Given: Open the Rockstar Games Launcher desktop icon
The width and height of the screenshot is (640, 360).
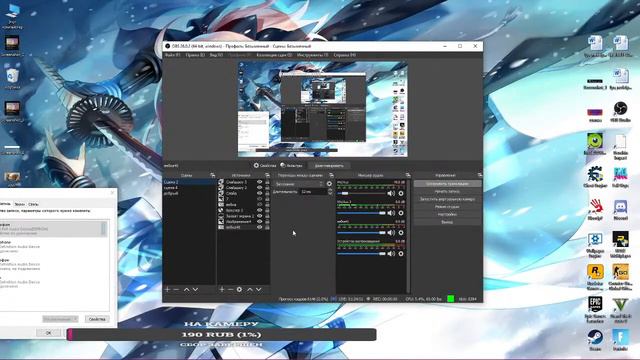Looking at the screenshot, I should click(x=595, y=277).
